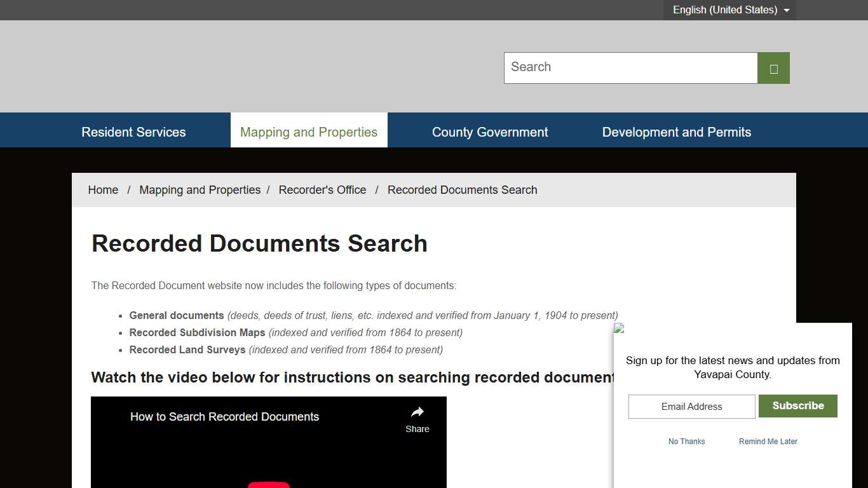The width and height of the screenshot is (868, 488).
Task: Select the Mapping and Properties tab
Action: [x=309, y=132]
